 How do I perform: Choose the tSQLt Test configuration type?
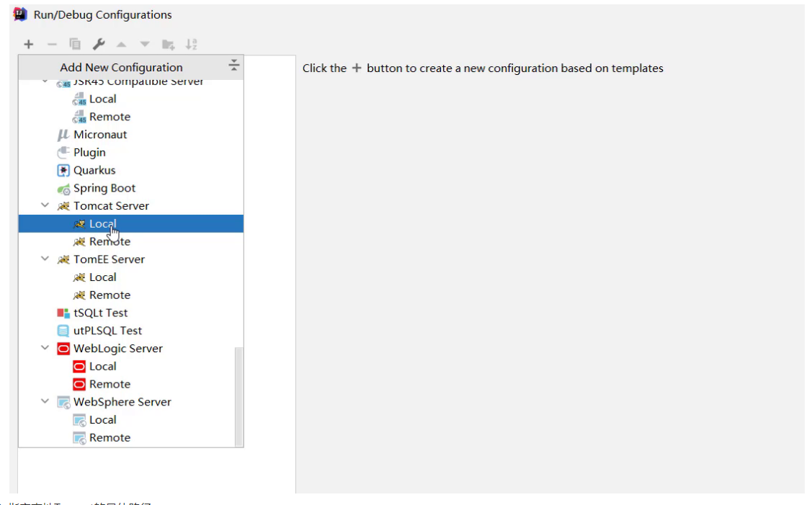point(131,313)
